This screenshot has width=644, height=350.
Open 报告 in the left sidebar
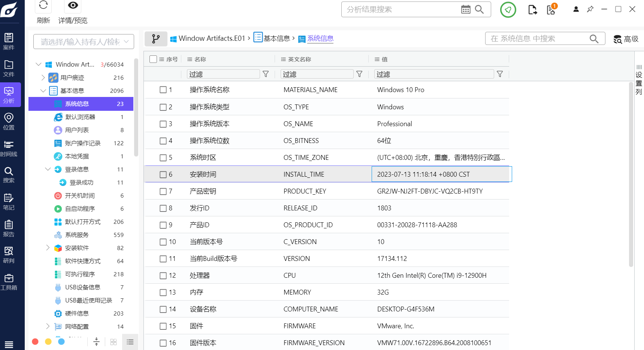pos(9,228)
